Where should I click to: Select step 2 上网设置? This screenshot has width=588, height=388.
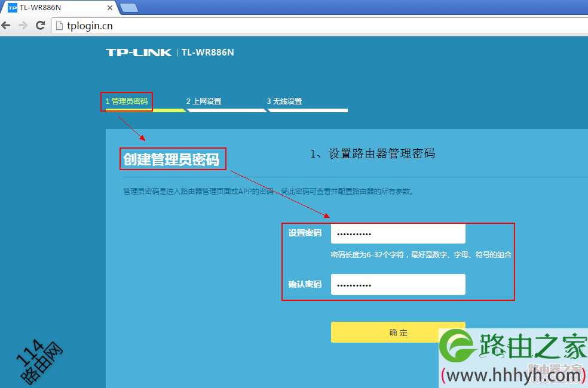tap(204, 101)
